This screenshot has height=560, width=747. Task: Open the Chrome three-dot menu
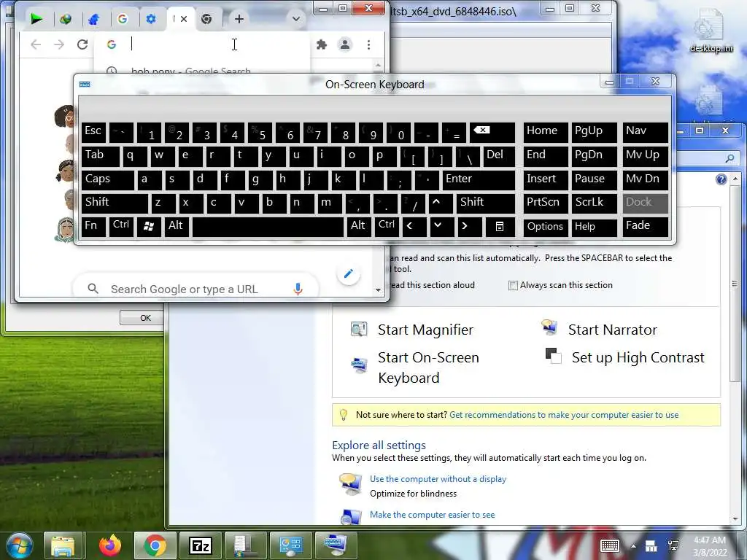368,44
